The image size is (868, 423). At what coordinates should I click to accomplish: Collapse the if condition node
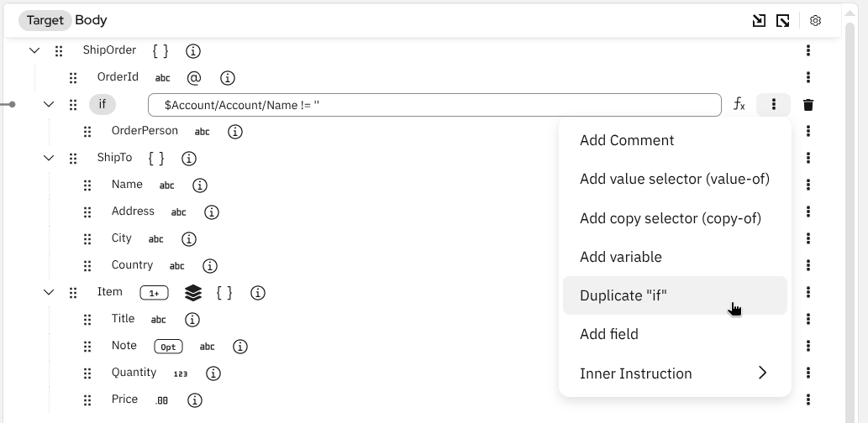(x=49, y=104)
